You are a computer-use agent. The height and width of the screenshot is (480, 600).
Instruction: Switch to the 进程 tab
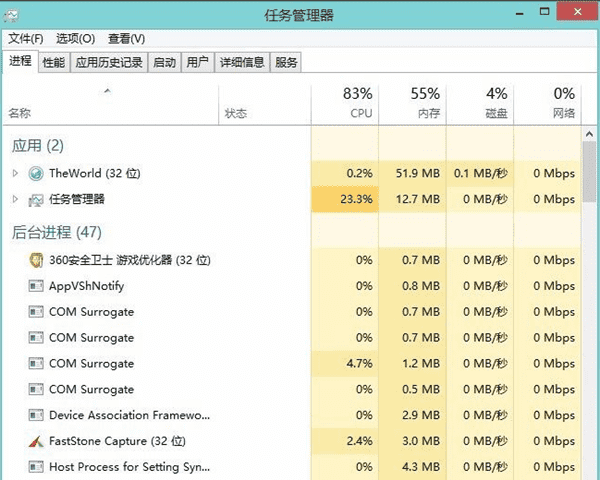click(x=20, y=61)
